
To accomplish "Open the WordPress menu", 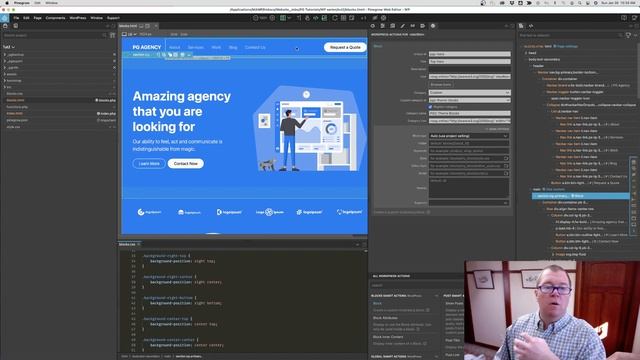I will tap(78, 18).
